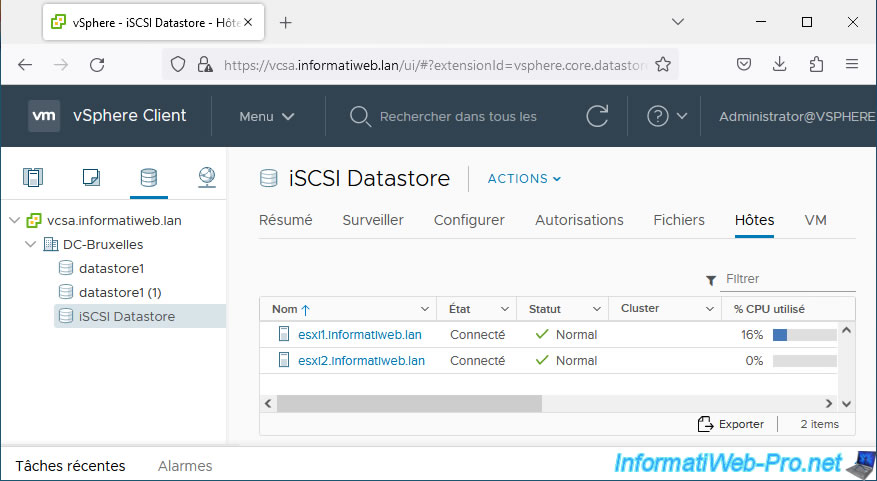Switch to the VM tab
This screenshot has width=877, height=481.
click(815, 220)
